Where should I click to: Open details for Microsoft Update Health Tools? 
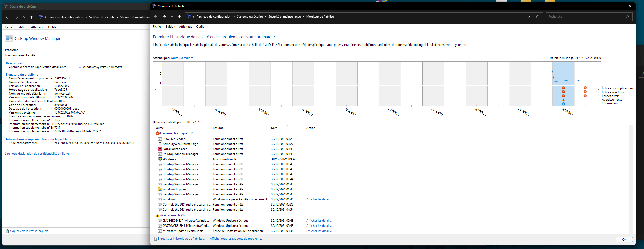click(319, 231)
